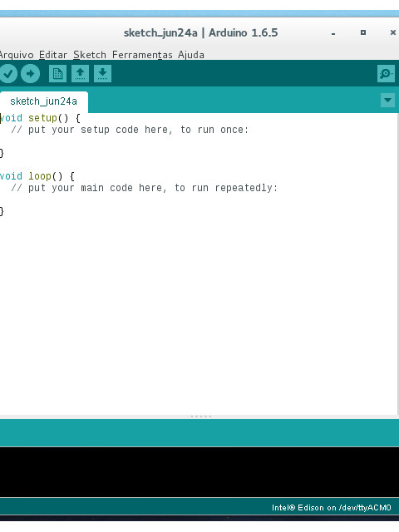Screen dimensions: 399x532
Task: Click the 'void loop() {' code line
Action: click(37, 176)
